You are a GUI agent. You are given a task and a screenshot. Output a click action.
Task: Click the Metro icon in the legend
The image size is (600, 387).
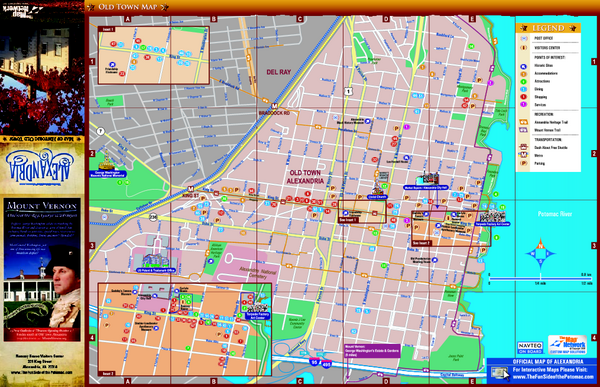tap(523, 155)
